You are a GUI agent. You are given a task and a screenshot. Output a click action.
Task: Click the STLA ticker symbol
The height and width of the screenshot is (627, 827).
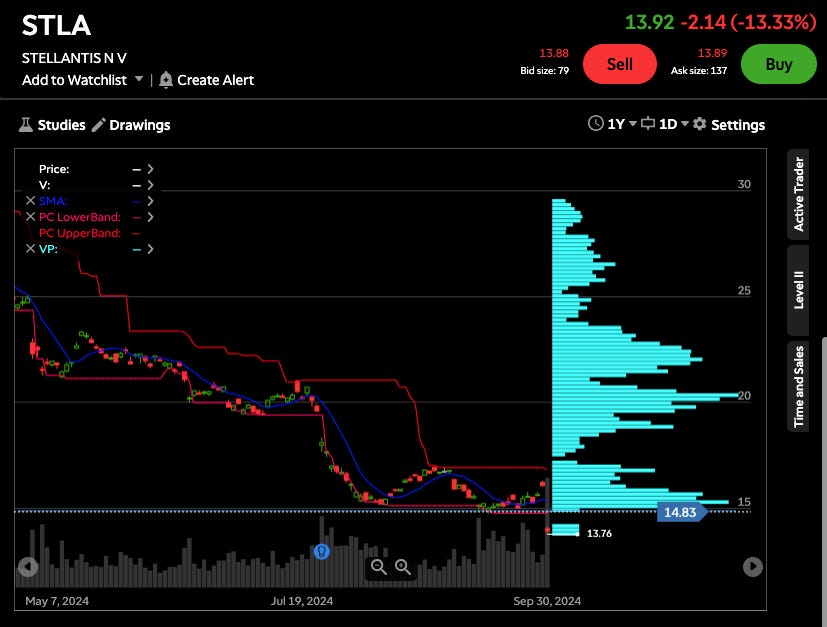tap(56, 25)
